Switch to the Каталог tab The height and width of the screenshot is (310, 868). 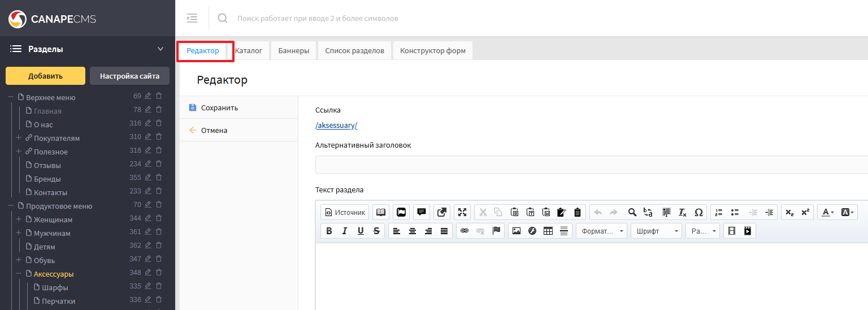(x=249, y=50)
